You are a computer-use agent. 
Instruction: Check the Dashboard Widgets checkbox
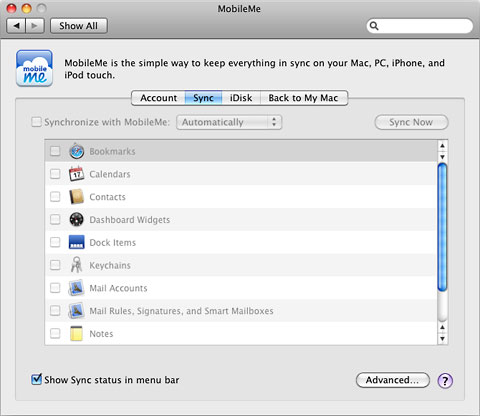(x=55, y=219)
